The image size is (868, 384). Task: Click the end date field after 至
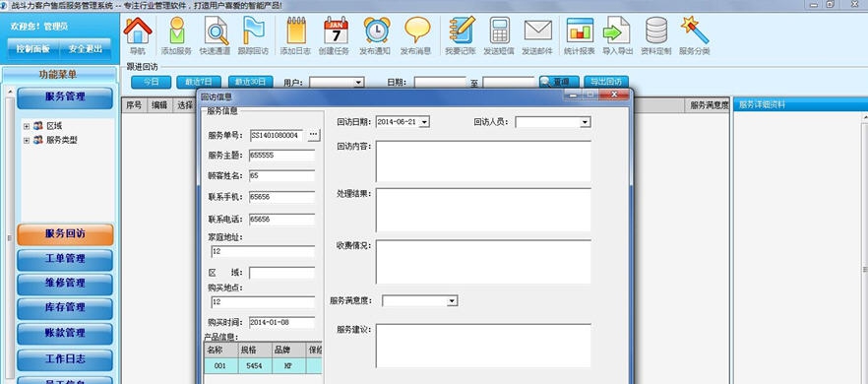(508, 83)
